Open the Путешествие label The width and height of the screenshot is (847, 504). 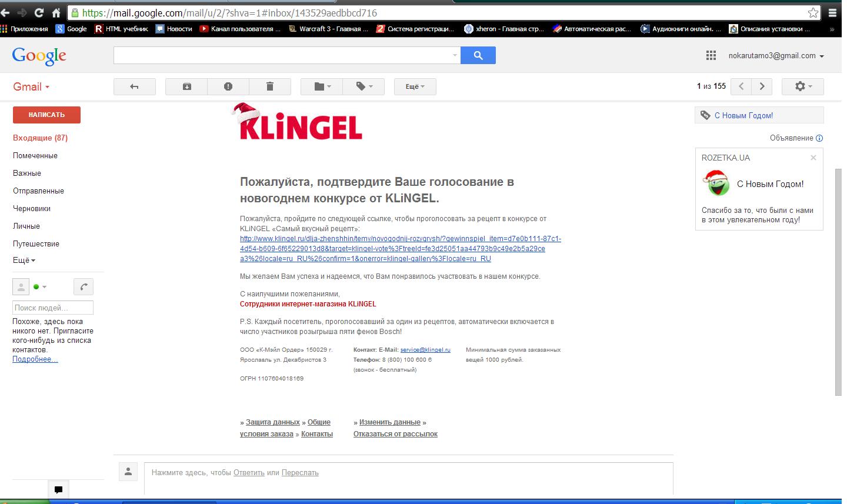click(x=36, y=244)
